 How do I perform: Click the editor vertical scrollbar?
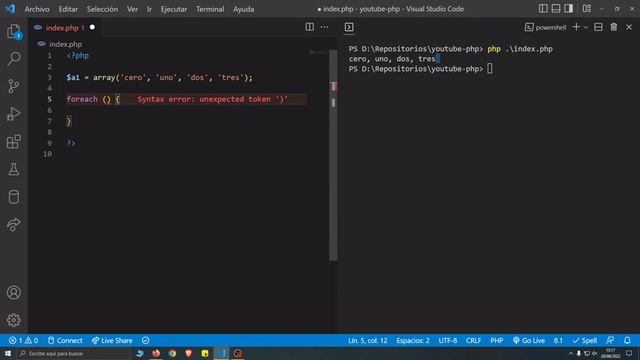pyautogui.click(x=333, y=155)
